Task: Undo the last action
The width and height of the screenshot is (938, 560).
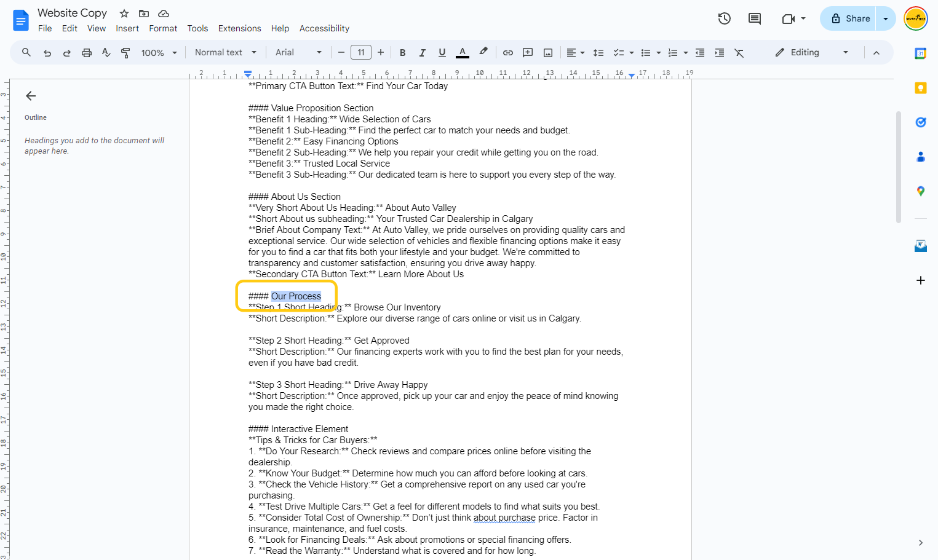Action: [47, 53]
